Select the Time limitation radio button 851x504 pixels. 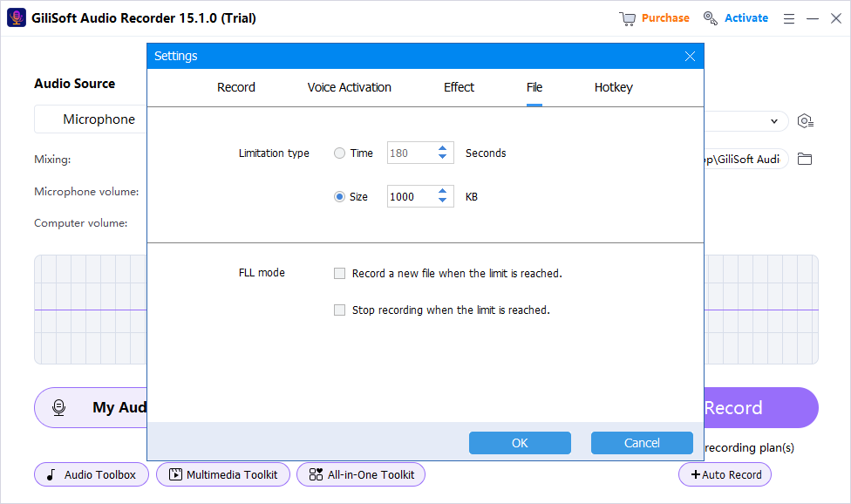339,153
